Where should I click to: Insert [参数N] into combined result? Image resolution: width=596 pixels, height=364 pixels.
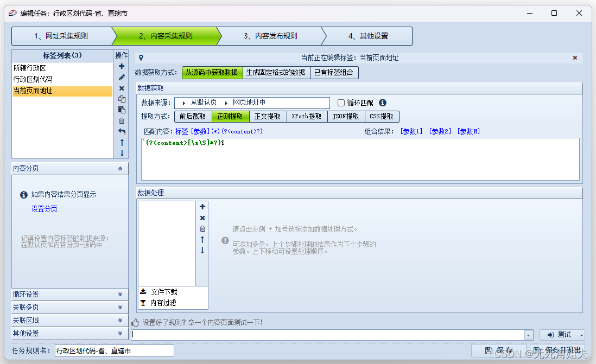(x=468, y=131)
